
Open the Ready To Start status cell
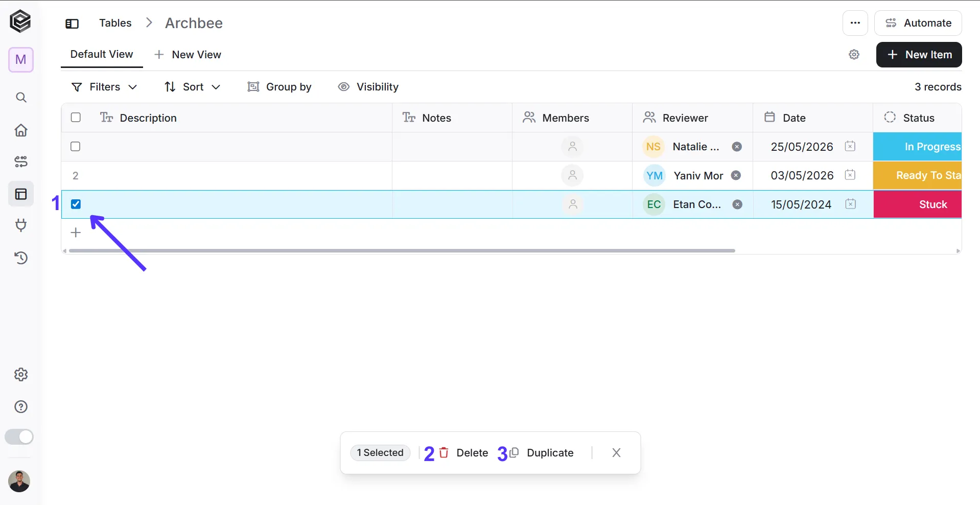click(918, 175)
